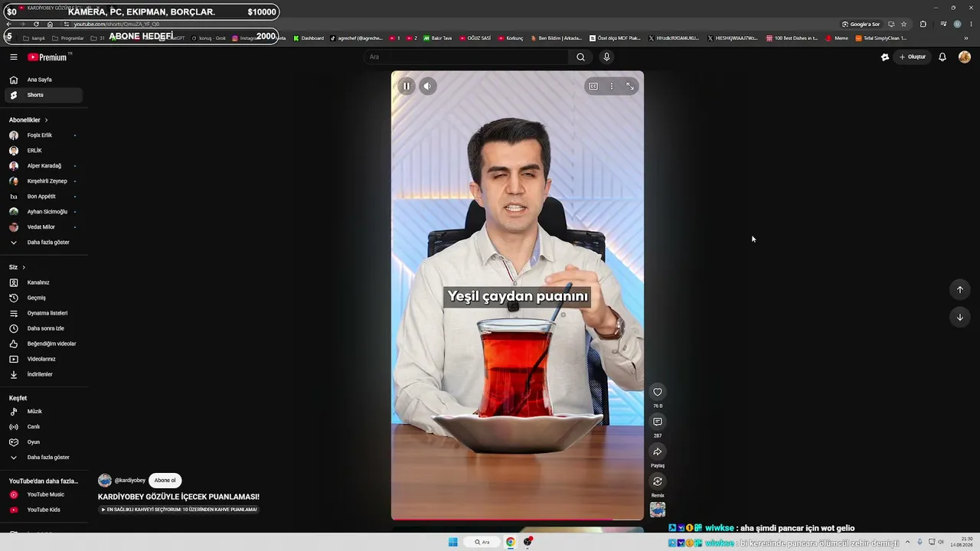Open Oynatma listeleri
Screen dimensions: 980x551
click(43, 313)
